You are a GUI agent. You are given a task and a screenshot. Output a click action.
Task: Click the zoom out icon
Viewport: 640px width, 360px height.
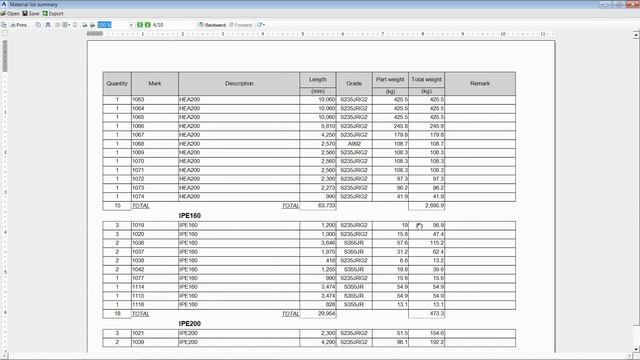pyautogui.click(x=85, y=25)
